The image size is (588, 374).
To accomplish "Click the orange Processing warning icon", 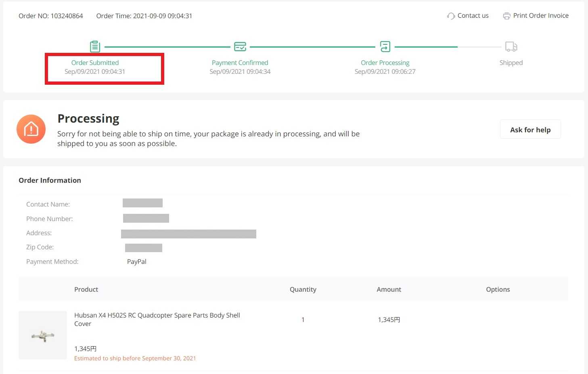I will [x=31, y=129].
